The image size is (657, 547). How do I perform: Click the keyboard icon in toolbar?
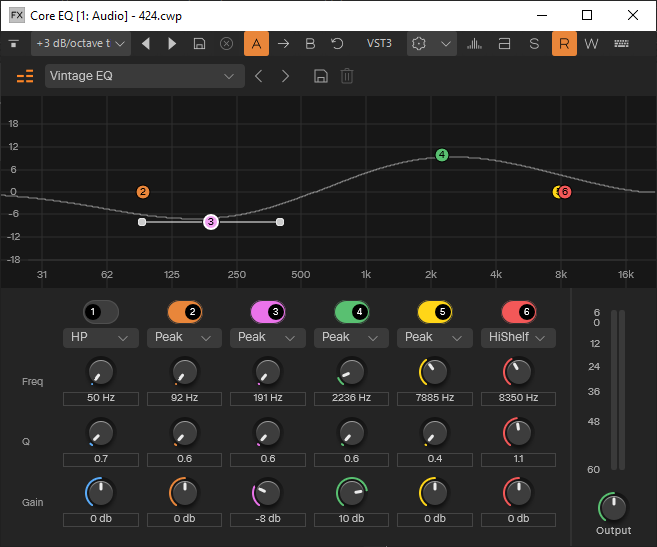coord(621,44)
